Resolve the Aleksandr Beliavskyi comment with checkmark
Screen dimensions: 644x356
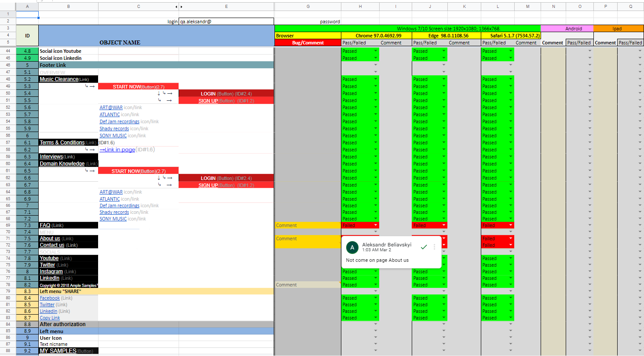(x=424, y=247)
